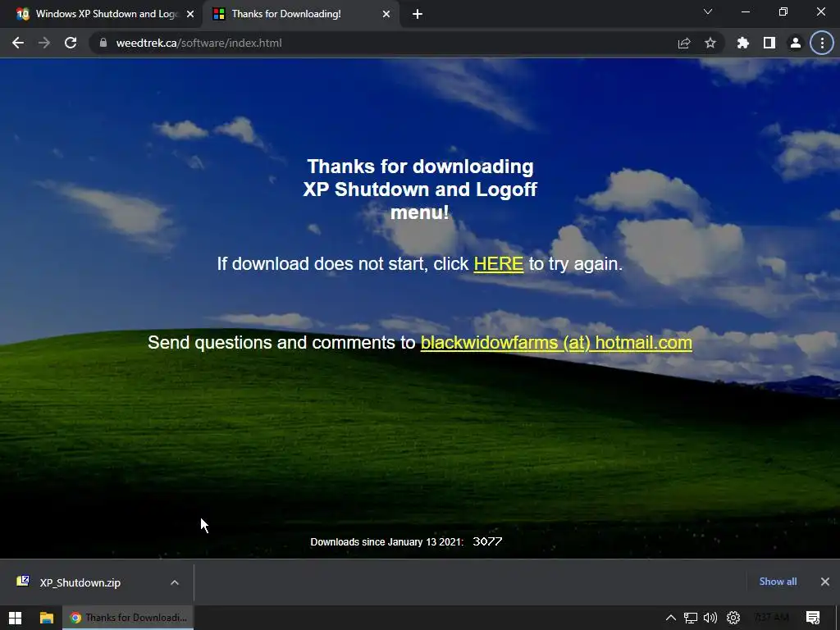840x630 pixels.
Task: Open volume control in system tray
Action: [710, 618]
